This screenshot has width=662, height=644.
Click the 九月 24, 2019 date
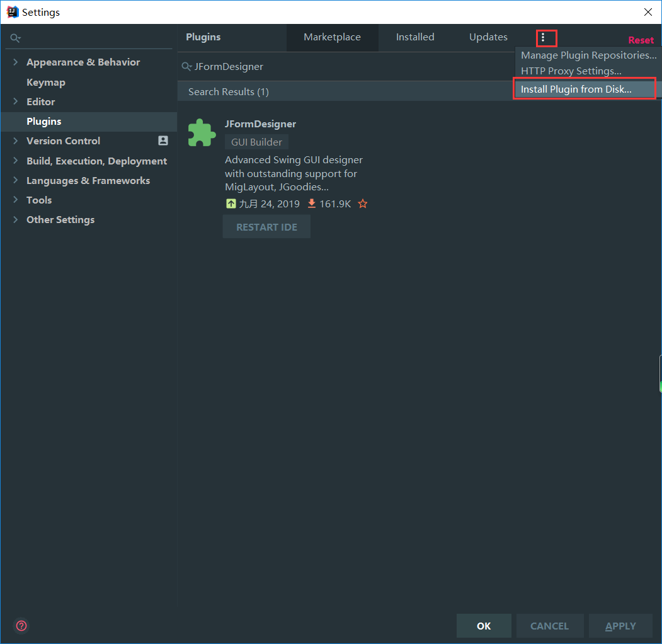tap(270, 204)
